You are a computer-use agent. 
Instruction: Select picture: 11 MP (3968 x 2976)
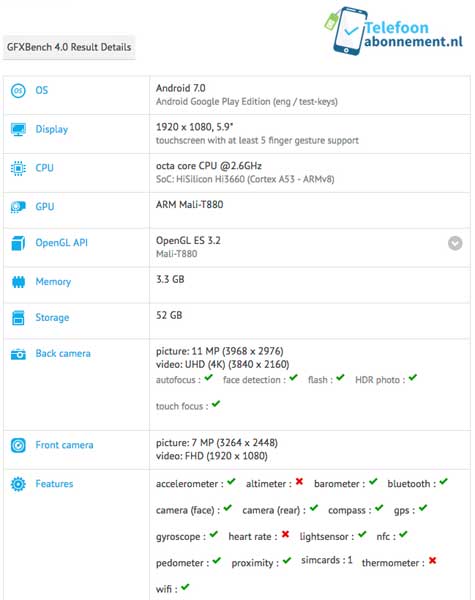point(220,351)
